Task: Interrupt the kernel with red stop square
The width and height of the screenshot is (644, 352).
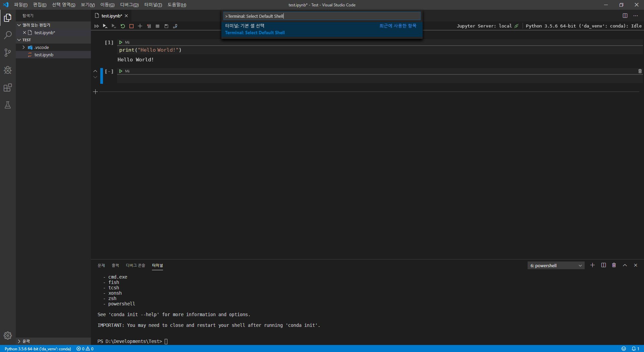Action: coord(131,26)
